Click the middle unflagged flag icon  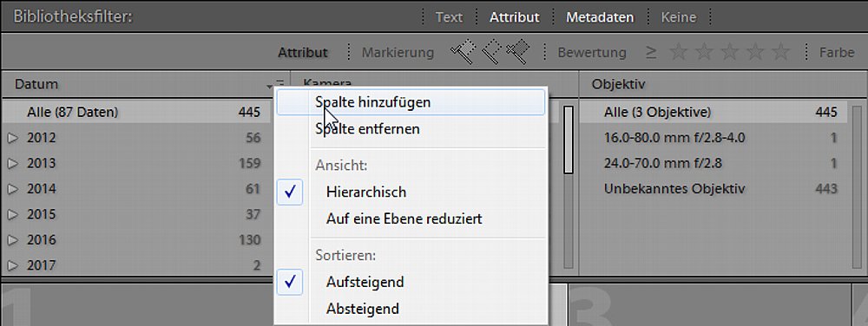click(491, 52)
